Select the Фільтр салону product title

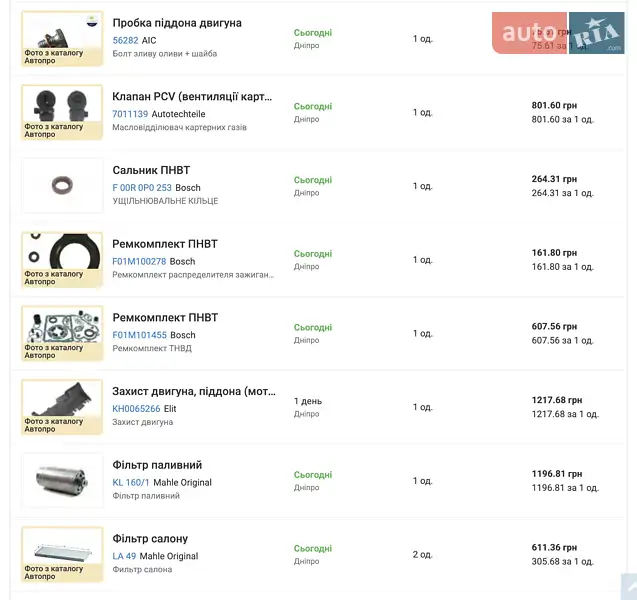point(150,539)
